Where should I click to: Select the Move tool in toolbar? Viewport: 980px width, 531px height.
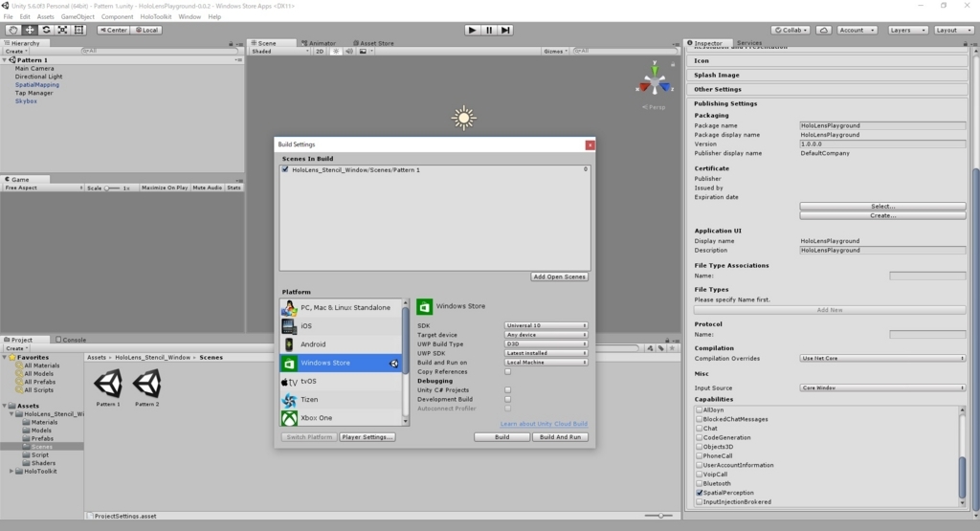30,30
